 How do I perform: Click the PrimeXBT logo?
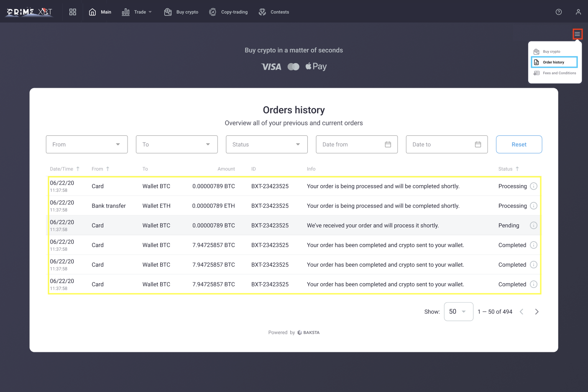[x=29, y=12]
